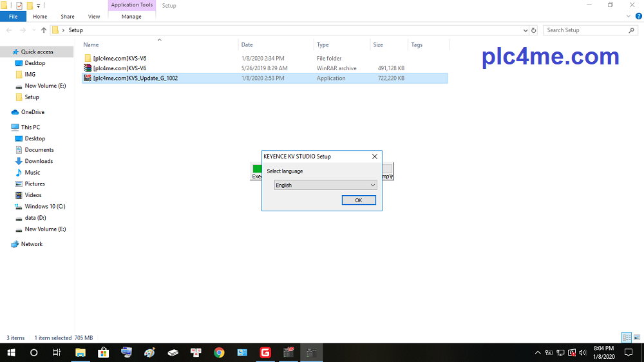The width and height of the screenshot is (644, 362).
Task: Open Google Chrome from the taskbar
Action: click(x=219, y=352)
